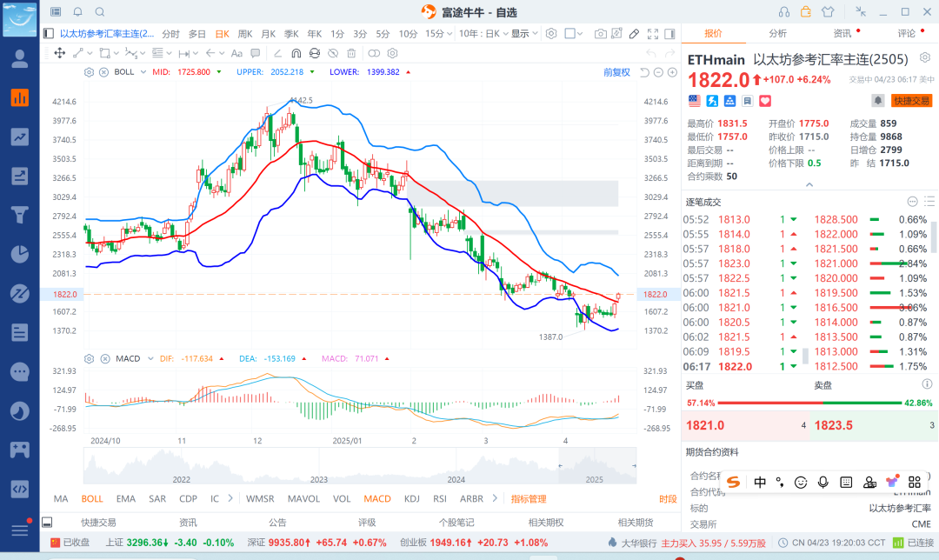The height and width of the screenshot is (560, 939).
Task: Open the code brackets sidebar icon
Action: pyautogui.click(x=20, y=489)
